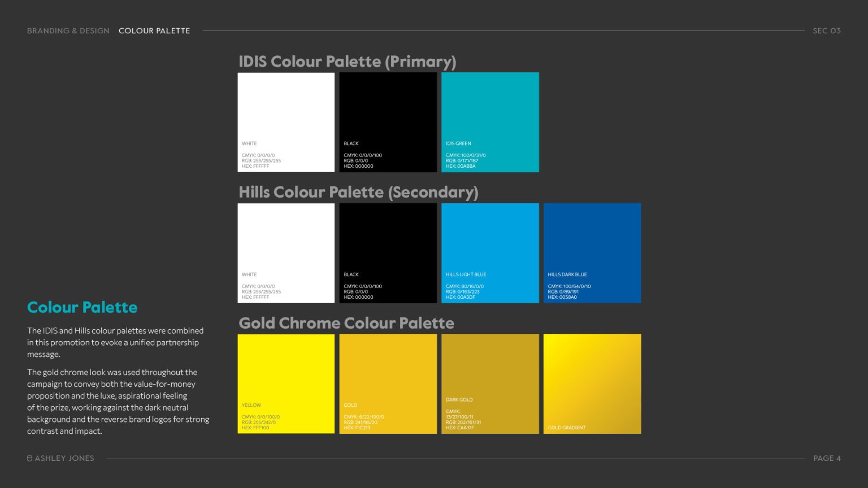This screenshot has height=488, width=868.
Task: Click the "PAGE 4" page number
Action: [x=827, y=458]
